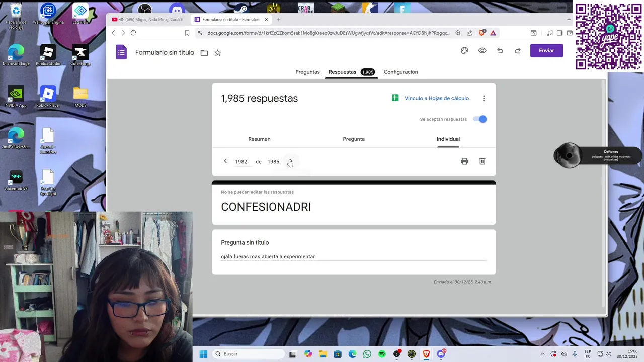Open Brave browser from the taskbar
Viewport: 644px width, 362px height.
pyautogui.click(x=426, y=354)
